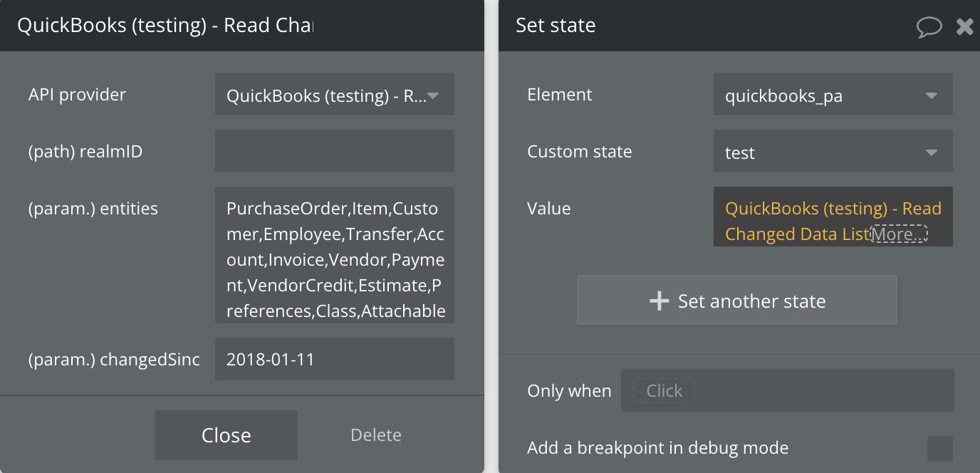Screen dimensions: 980x473
Task: Select the changedSince field with 2018-01-11
Action: click(335, 359)
